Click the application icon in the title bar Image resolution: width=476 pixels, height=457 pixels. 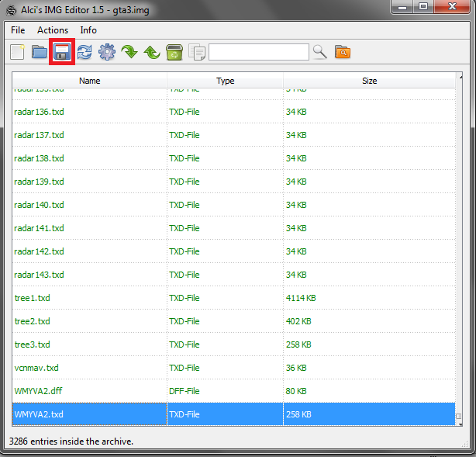point(12,10)
